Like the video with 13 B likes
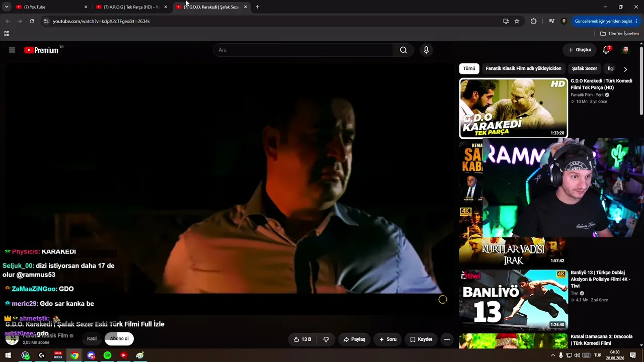 [x=302, y=339]
